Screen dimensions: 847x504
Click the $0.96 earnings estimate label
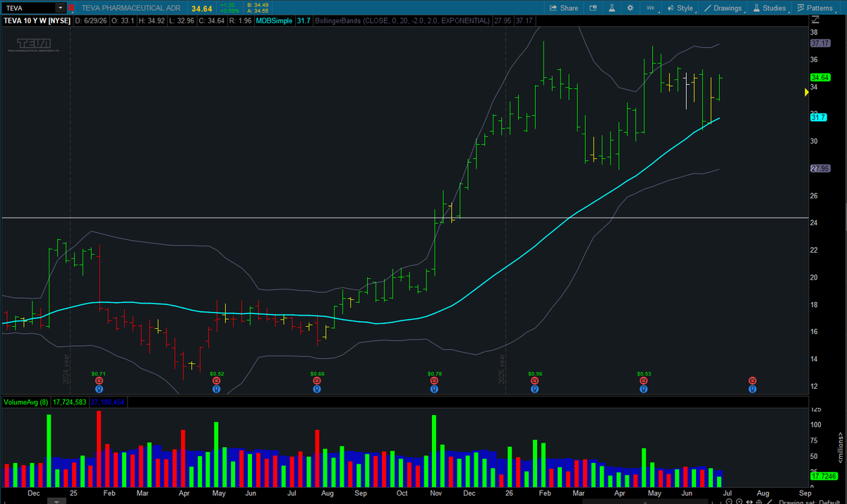pos(536,373)
